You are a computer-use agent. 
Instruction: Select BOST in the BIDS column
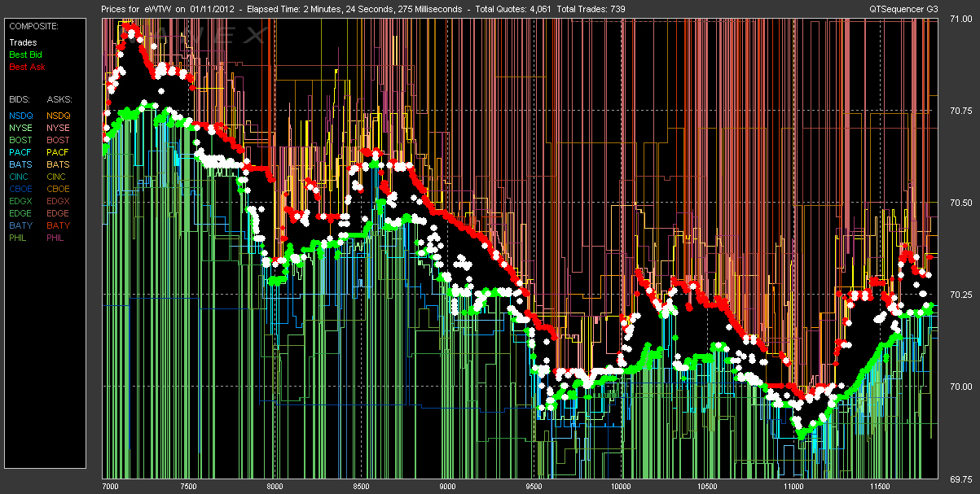tap(21, 140)
